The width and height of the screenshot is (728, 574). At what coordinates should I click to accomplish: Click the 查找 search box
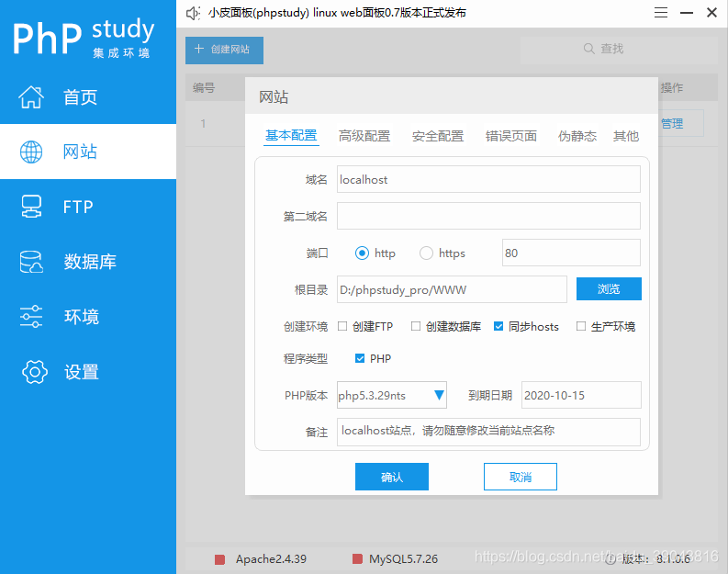pyautogui.click(x=619, y=49)
